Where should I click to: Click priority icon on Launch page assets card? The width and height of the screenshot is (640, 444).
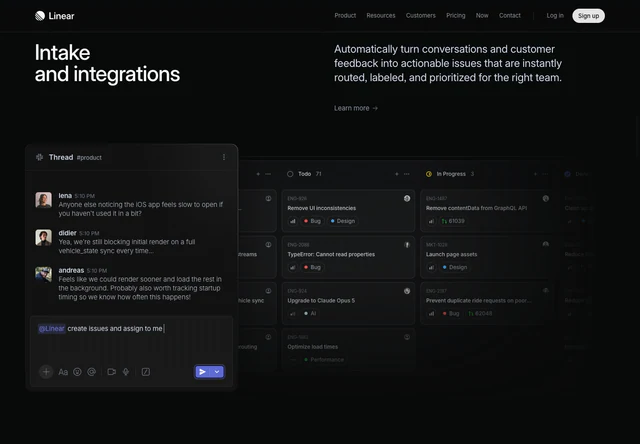(431, 267)
